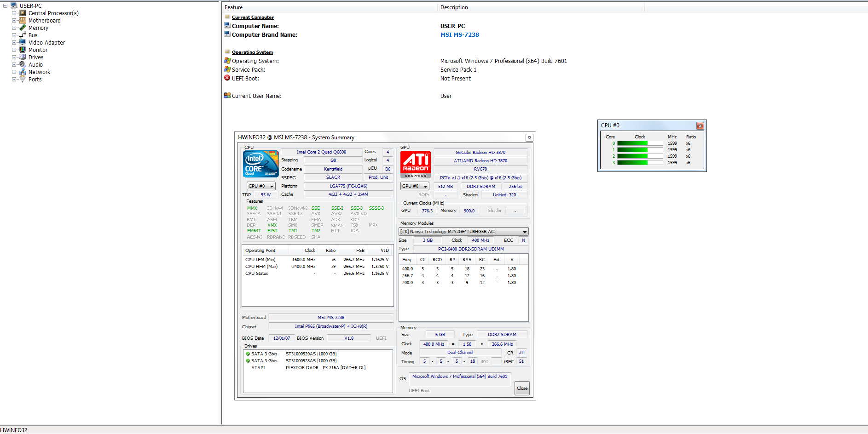Click the Computer Name icon
868x434 pixels.
coord(227,26)
